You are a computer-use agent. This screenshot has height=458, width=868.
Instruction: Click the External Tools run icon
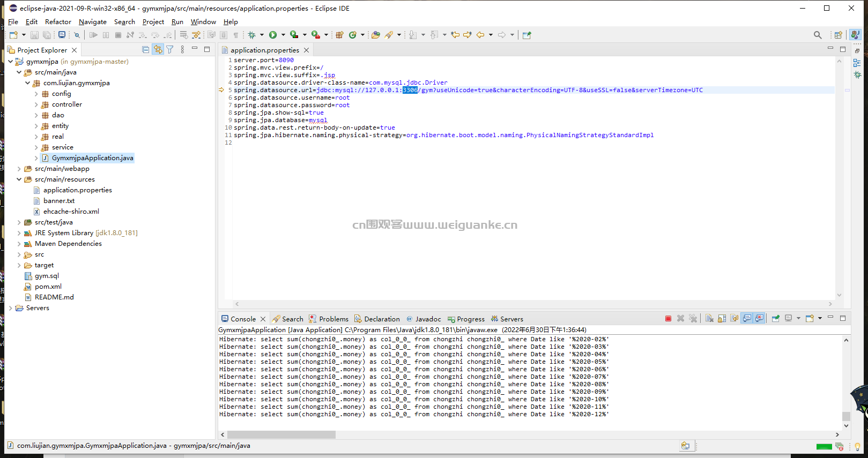pos(316,35)
